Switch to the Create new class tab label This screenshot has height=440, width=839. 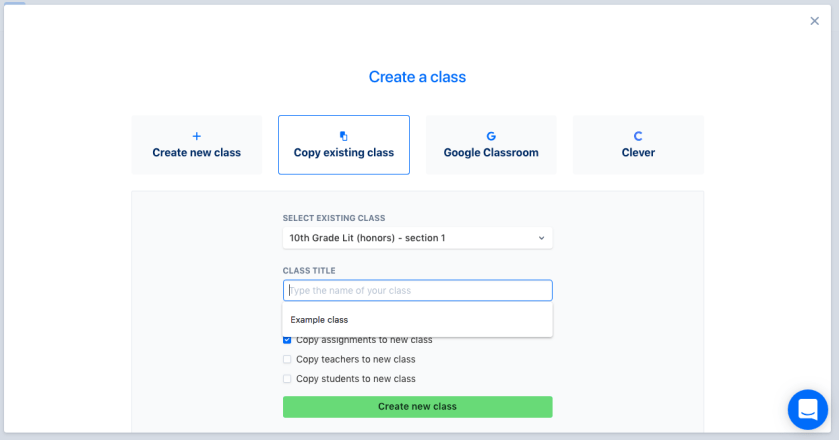(x=196, y=153)
